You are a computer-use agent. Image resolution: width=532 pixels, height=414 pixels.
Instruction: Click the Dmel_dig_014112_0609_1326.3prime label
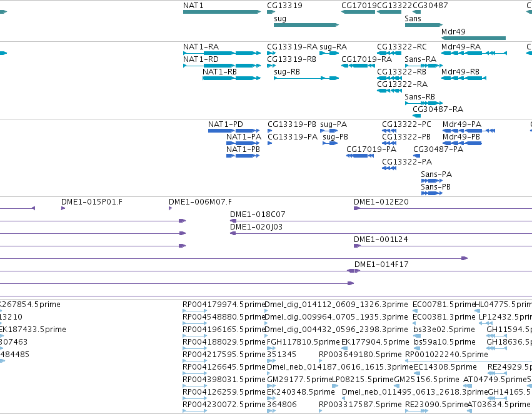pos(336,305)
